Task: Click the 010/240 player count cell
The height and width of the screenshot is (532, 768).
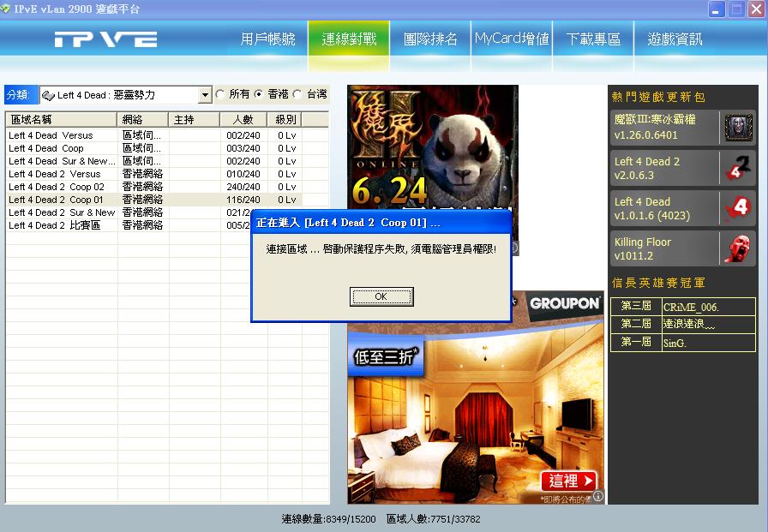Action: 243,174
